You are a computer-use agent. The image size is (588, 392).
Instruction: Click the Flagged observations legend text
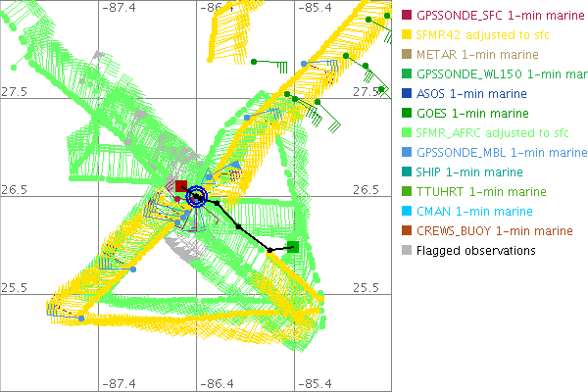click(475, 250)
